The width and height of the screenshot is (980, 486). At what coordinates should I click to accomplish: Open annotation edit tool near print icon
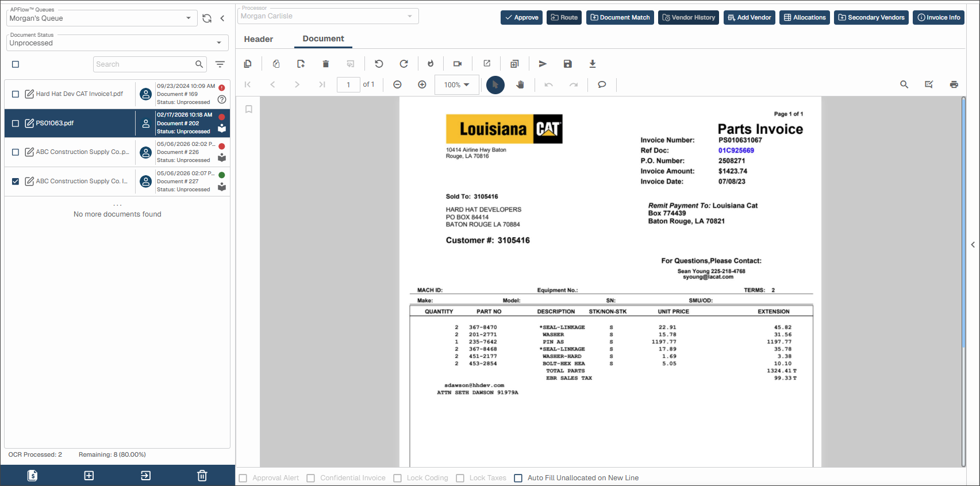(929, 84)
